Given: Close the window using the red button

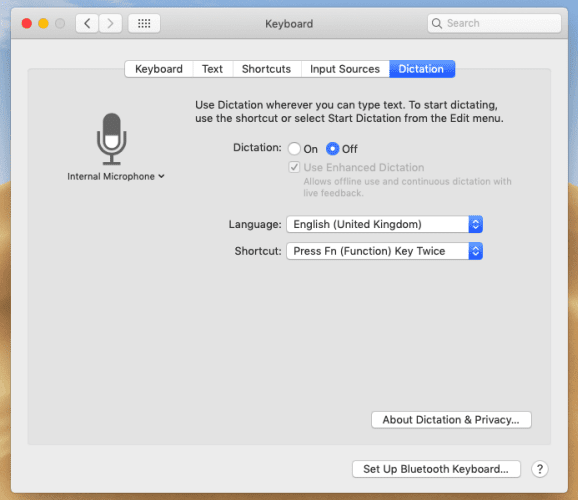Looking at the screenshot, I should pos(27,24).
